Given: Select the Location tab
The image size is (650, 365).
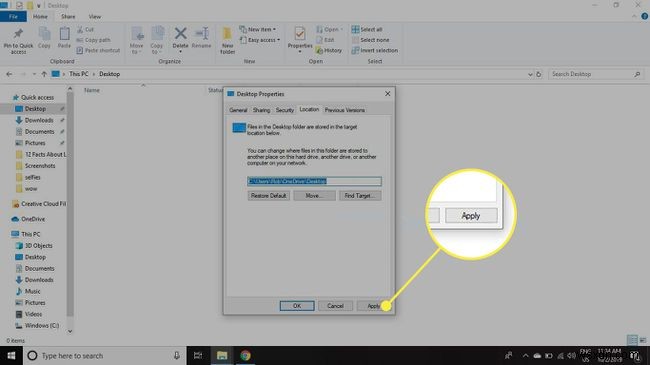Looking at the screenshot, I should point(309,109).
